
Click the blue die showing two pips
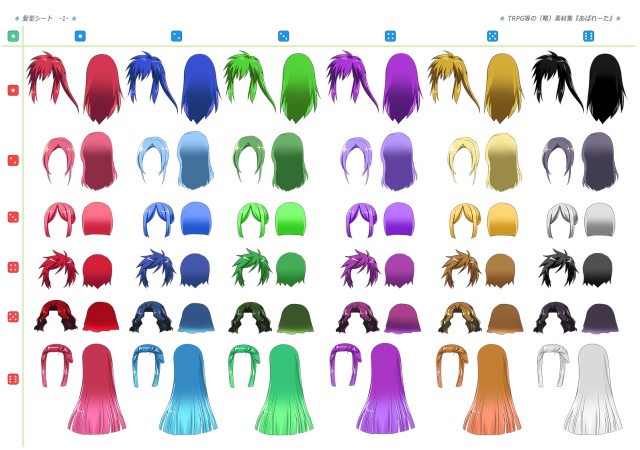click(176, 36)
